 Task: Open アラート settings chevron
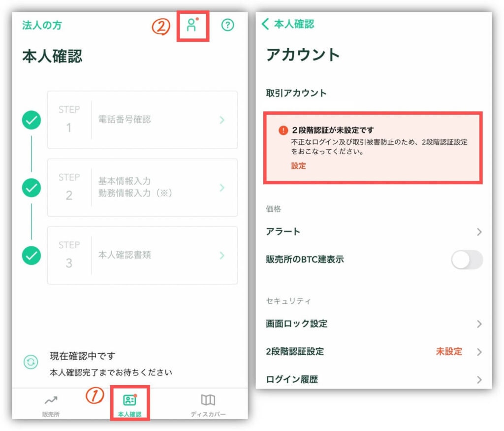point(479,232)
